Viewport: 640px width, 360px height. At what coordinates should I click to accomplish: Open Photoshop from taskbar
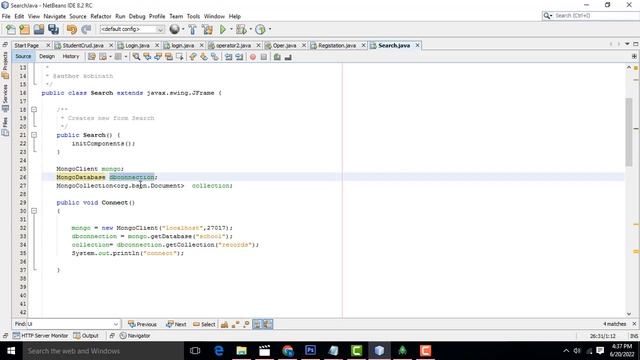coord(311,351)
